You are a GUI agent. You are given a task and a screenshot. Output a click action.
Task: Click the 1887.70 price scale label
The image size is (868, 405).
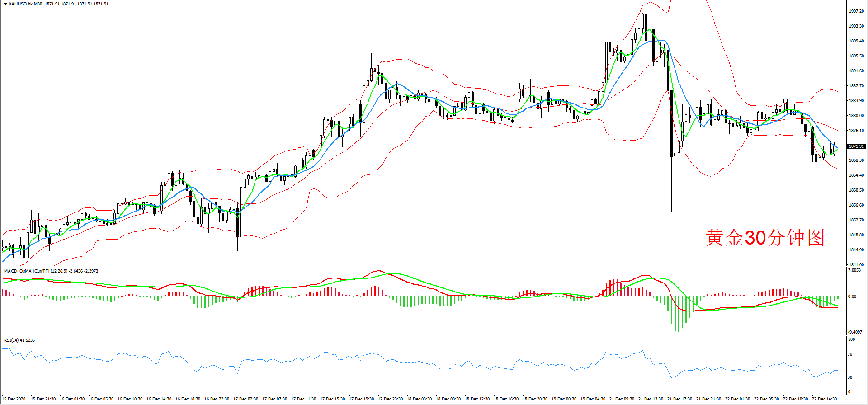coord(856,86)
